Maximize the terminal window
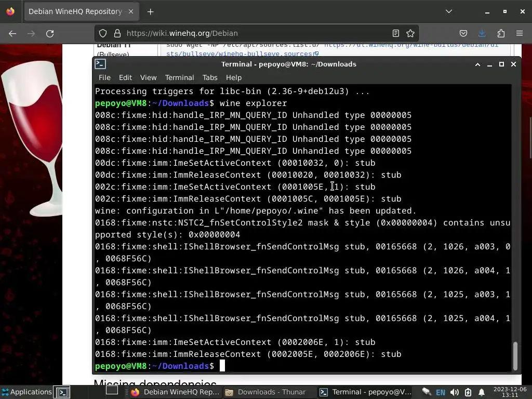Viewport: 532px width, 399px height. pyautogui.click(x=501, y=64)
